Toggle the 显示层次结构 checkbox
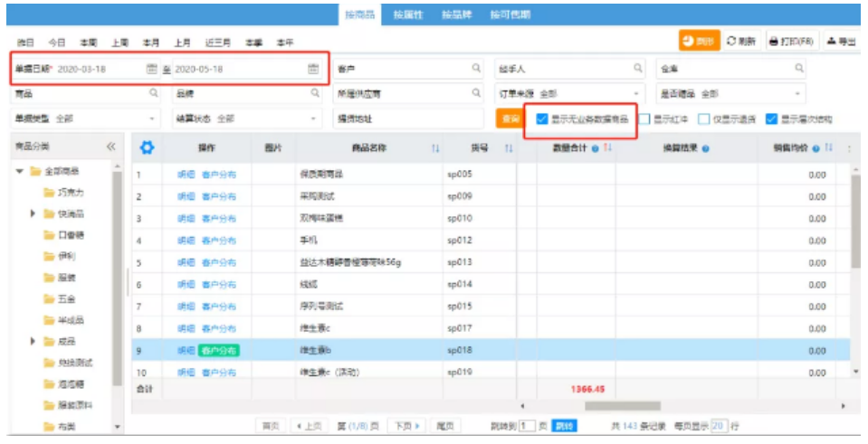868x444 pixels. click(x=771, y=118)
